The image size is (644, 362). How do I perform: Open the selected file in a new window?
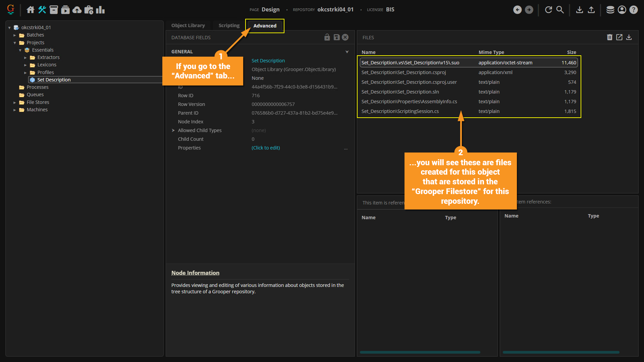pyautogui.click(x=619, y=37)
